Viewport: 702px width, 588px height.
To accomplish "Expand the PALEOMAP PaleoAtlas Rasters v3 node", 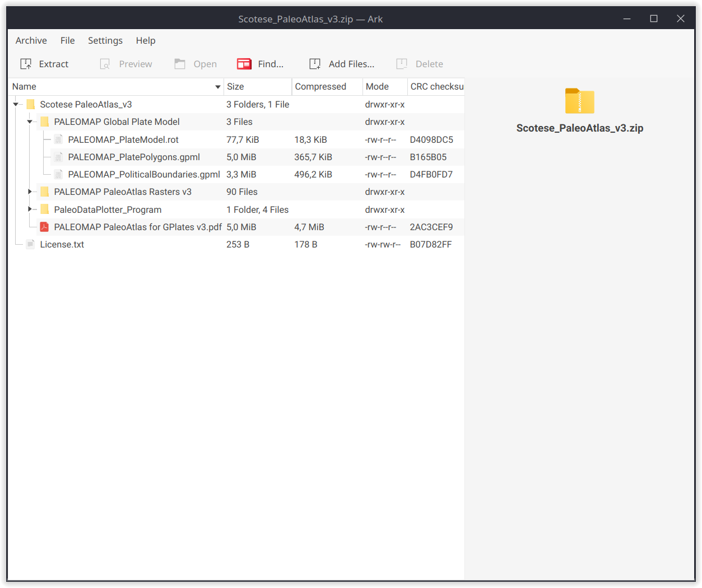I will click(x=30, y=192).
